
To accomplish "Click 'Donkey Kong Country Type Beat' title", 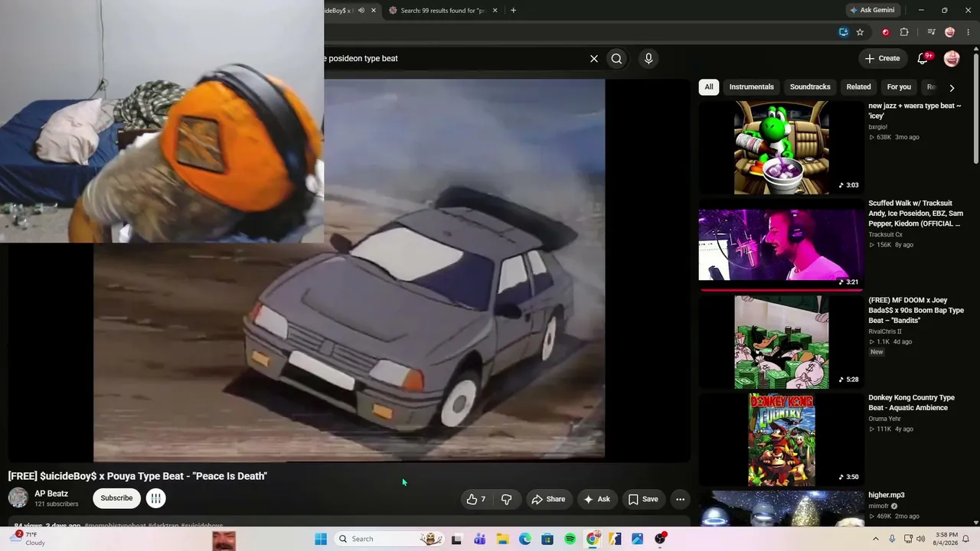I will [911, 403].
